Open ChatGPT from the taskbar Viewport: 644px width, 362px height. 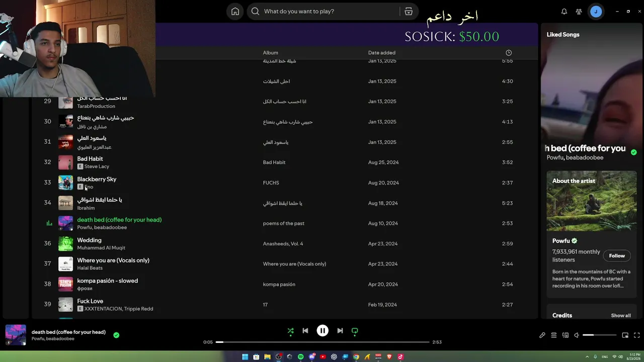(x=334, y=357)
